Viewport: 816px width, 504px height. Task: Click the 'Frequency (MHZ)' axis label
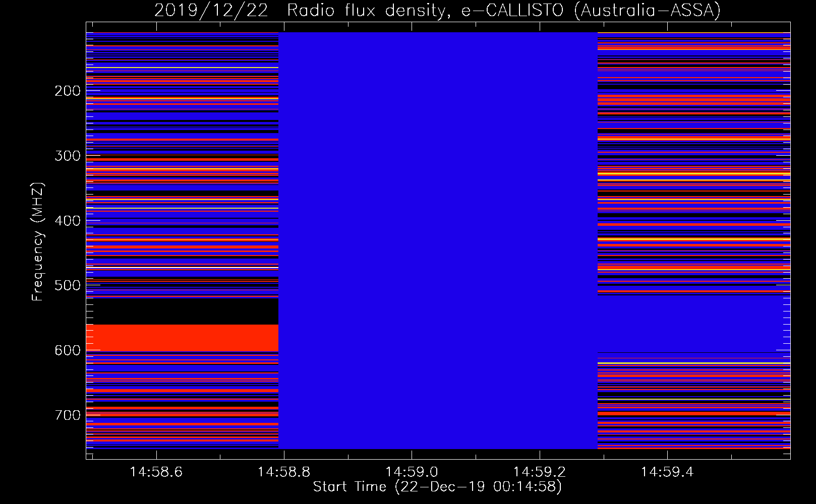point(37,241)
